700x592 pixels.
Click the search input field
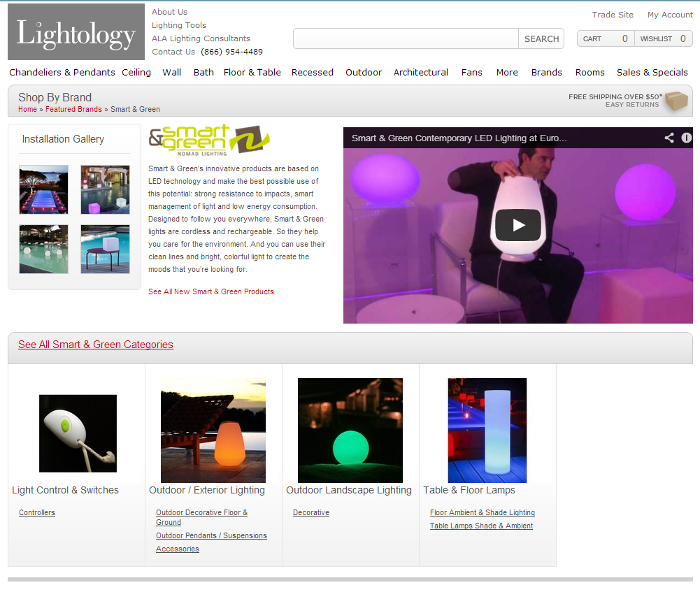[x=406, y=39]
